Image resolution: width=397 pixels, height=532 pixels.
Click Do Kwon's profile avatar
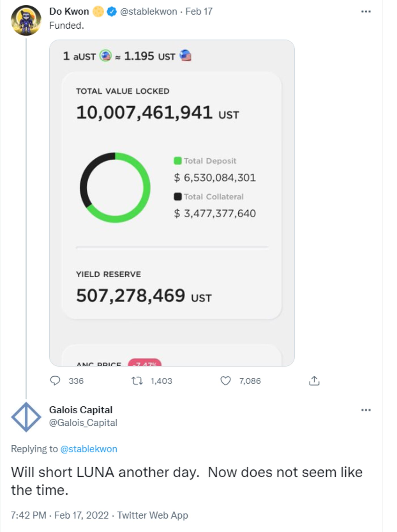click(x=26, y=20)
